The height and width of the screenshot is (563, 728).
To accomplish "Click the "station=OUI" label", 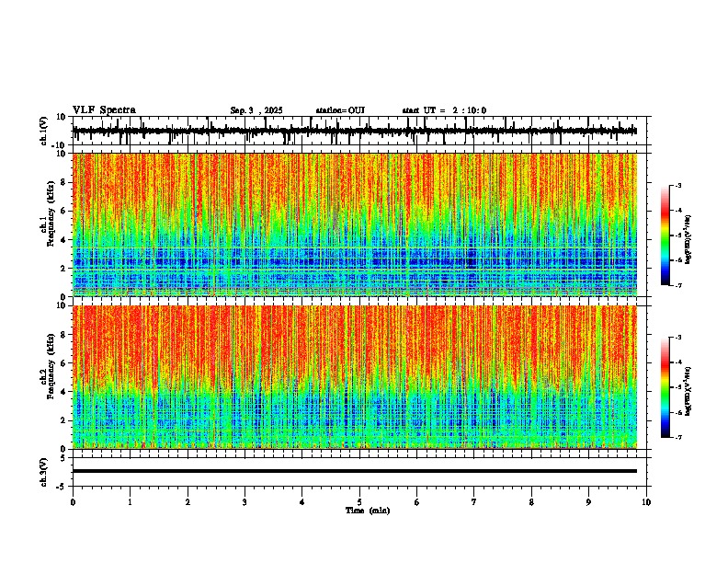I will click(340, 110).
